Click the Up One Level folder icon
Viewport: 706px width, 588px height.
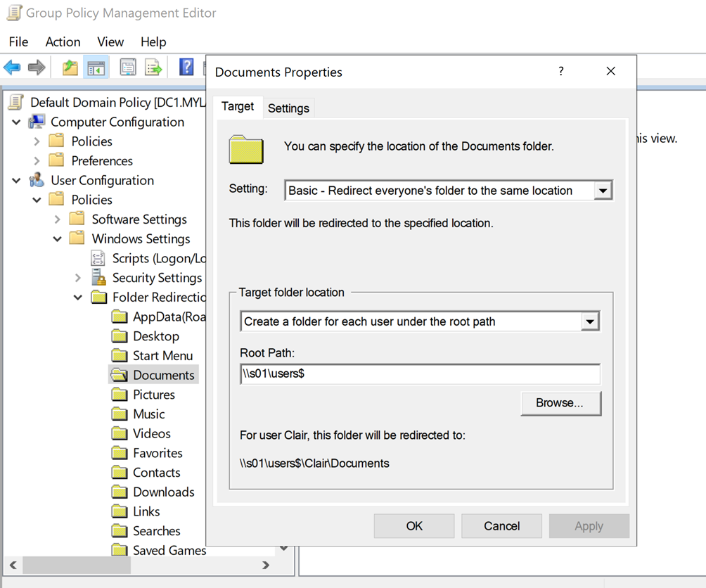coord(70,68)
